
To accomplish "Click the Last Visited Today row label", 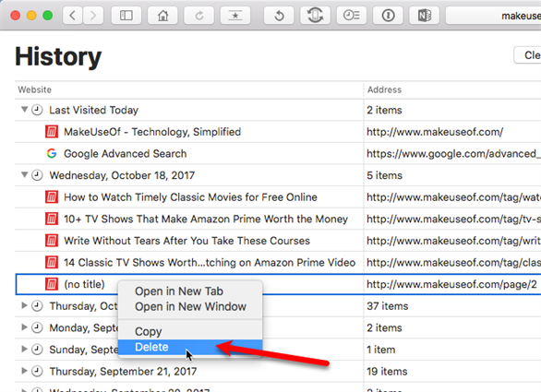I will (93, 110).
